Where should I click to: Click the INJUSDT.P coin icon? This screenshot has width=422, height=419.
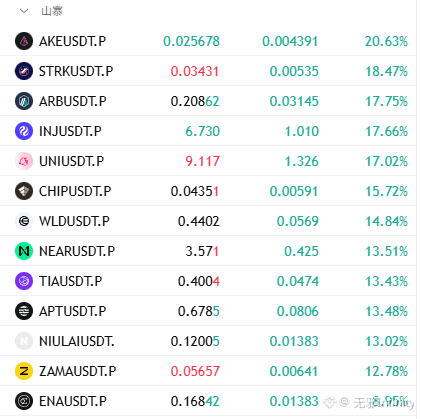coord(24,131)
